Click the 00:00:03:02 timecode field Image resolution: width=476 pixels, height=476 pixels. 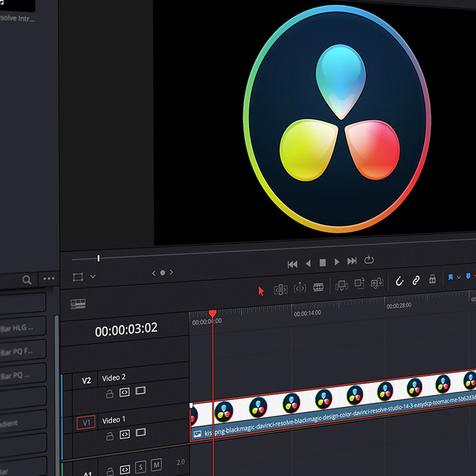coord(126,329)
